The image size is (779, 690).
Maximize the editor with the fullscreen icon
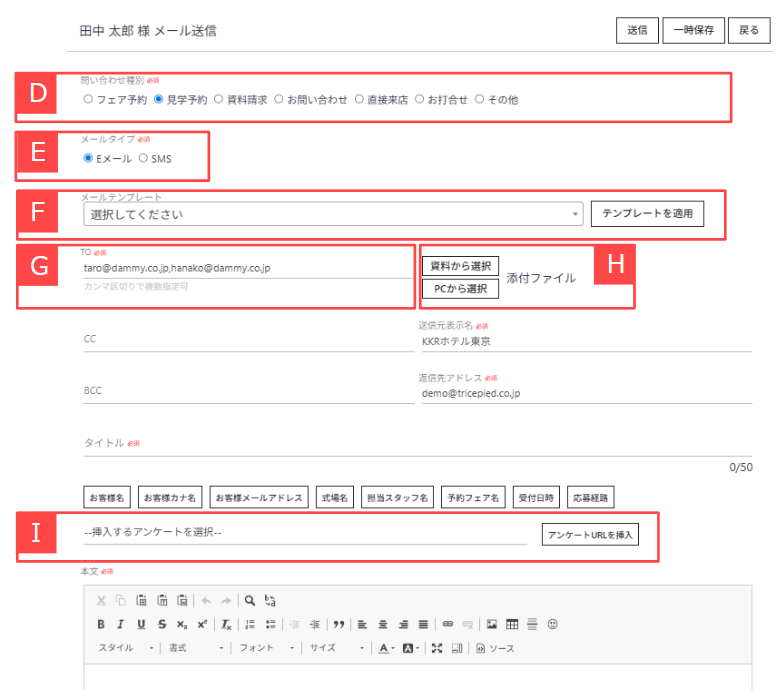pyautogui.click(x=437, y=648)
